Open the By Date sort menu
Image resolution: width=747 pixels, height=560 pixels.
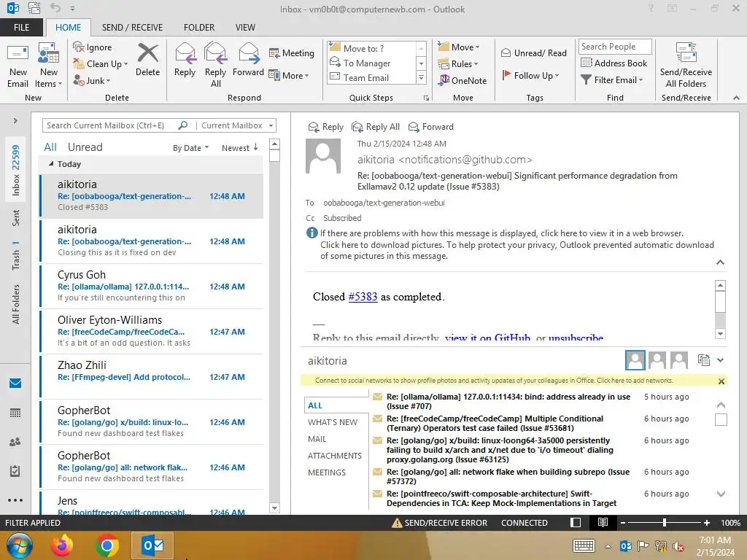[x=190, y=148]
